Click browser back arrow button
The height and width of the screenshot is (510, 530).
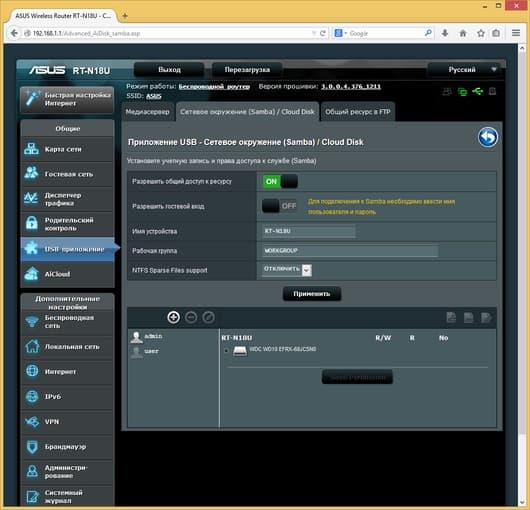[x=14, y=33]
